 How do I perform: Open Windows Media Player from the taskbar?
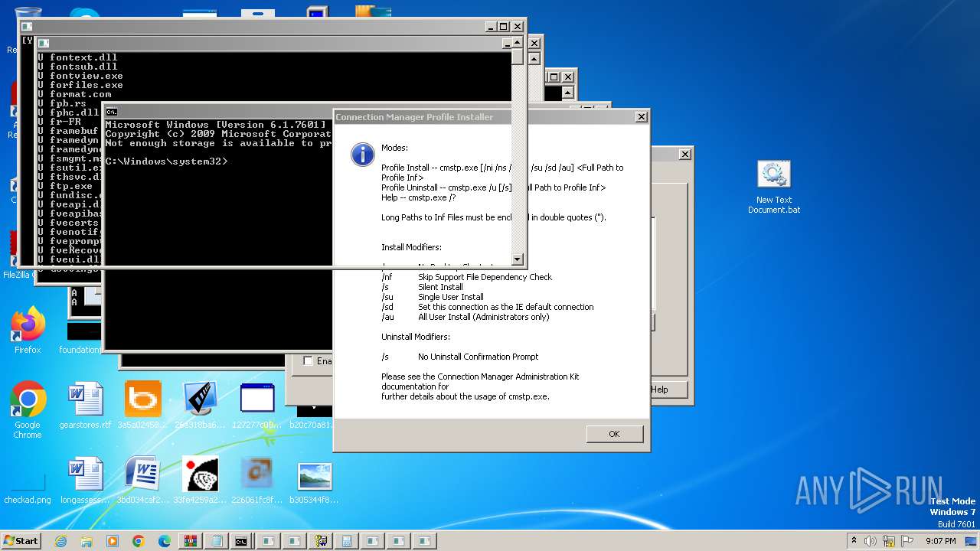point(113,541)
